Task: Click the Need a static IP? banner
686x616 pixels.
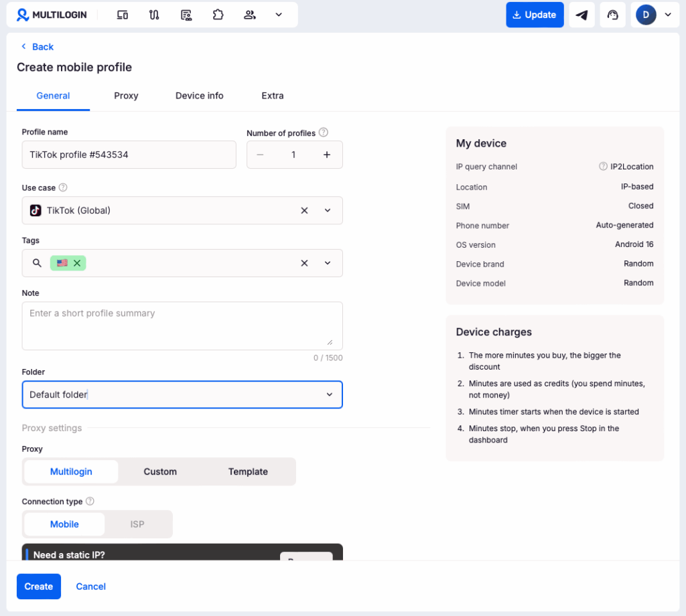Action: (182, 552)
